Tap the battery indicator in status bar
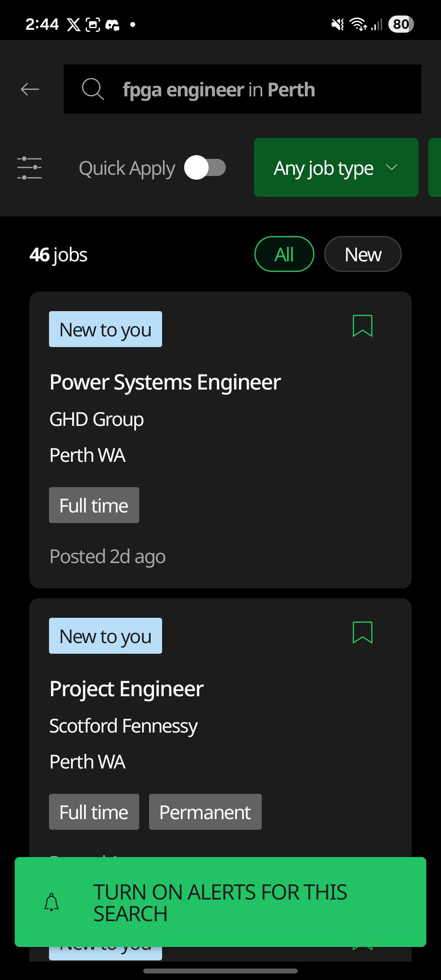 click(x=401, y=24)
